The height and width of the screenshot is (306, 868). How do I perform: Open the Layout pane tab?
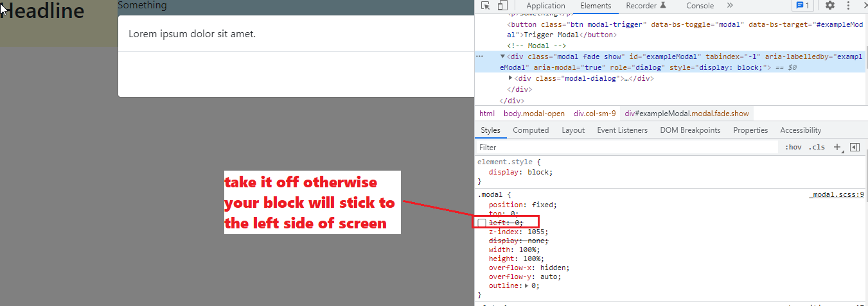tap(573, 130)
